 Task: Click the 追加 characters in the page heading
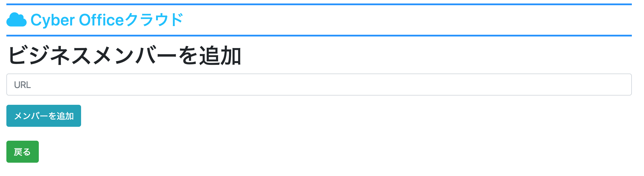point(220,56)
